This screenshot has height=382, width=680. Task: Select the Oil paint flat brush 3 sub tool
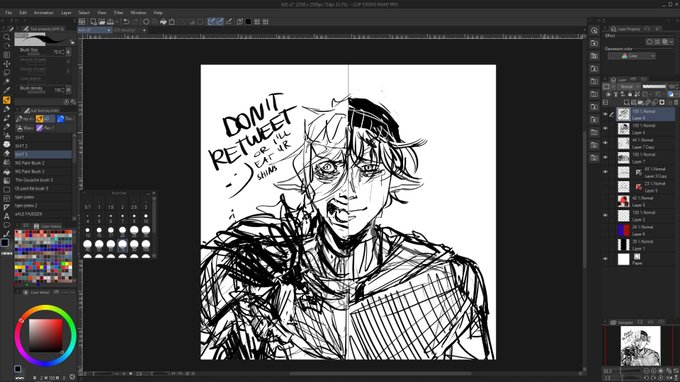coord(43,189)
